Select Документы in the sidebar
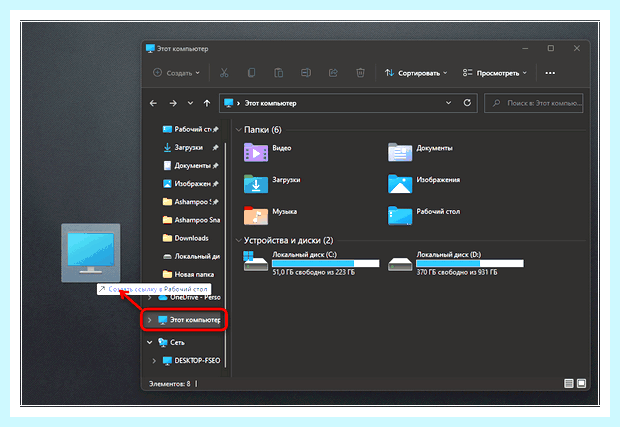This screenshot has height=427, width=620. 191,166
